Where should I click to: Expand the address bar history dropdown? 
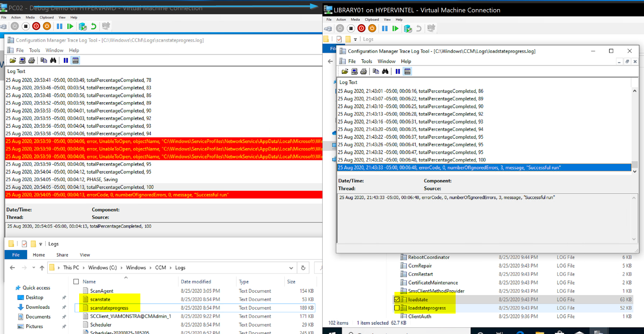click(x=291, y=268)
